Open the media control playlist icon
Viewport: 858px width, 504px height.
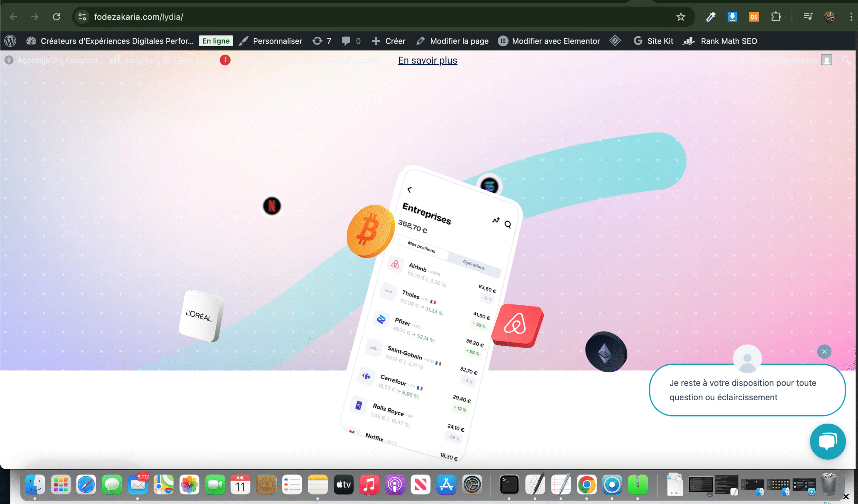(808, 17)
